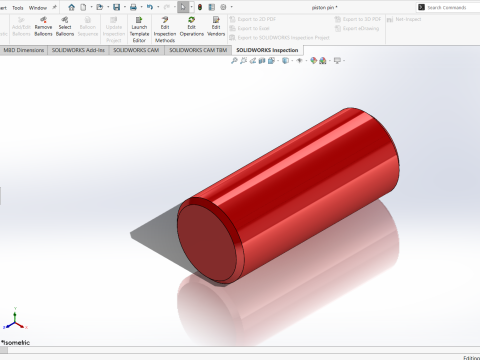Expand Undo history dropdown arrow
Image resolution: width=480 pixels, height=360 pixels.
click(x=158, y=7)
